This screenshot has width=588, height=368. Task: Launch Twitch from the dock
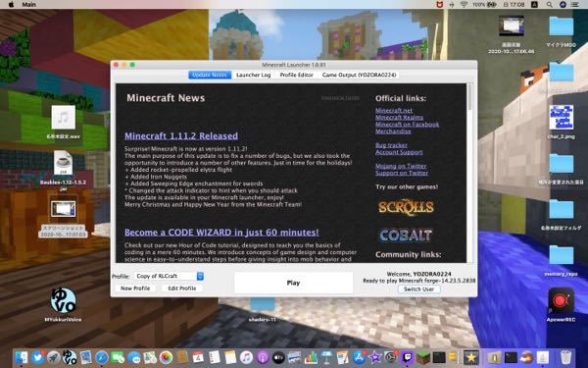407,357
